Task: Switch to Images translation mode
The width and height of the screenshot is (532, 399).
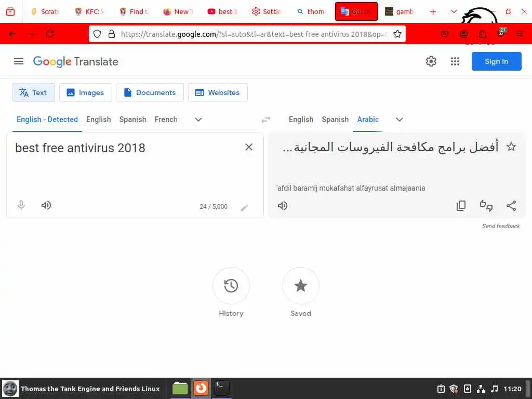Action: pyautogui.click(x=86, y=92)
